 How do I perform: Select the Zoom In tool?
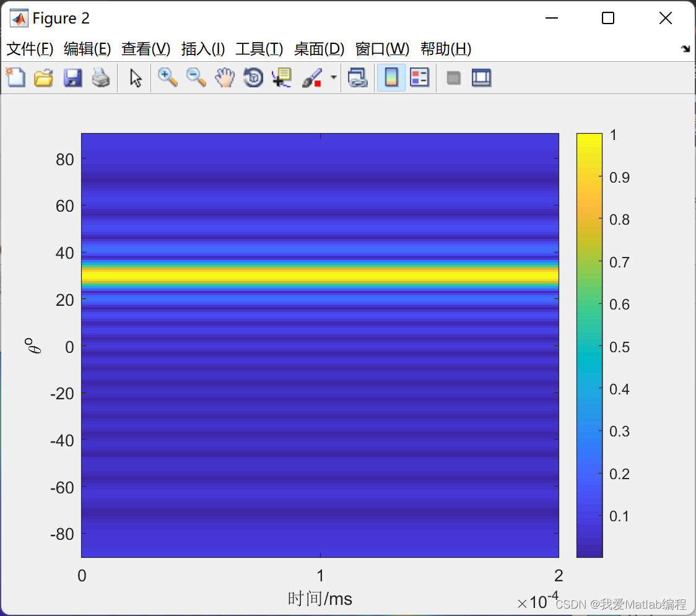(x=167, y=77)
